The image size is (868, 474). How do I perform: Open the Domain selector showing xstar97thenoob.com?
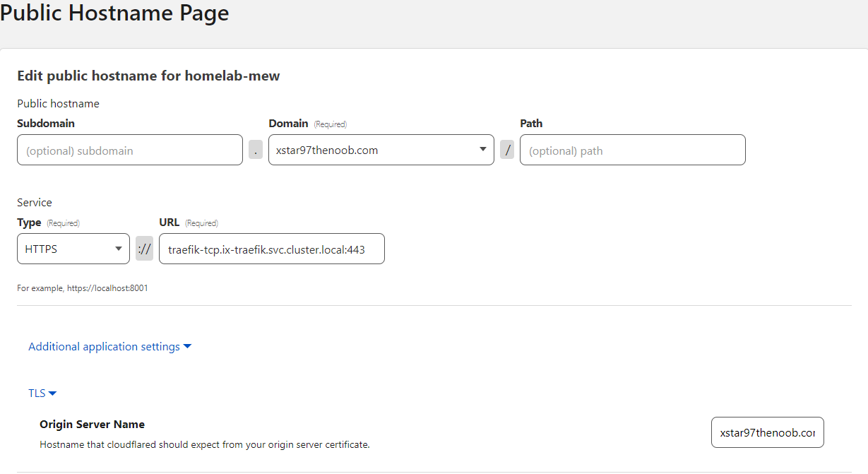coord(381,150)
